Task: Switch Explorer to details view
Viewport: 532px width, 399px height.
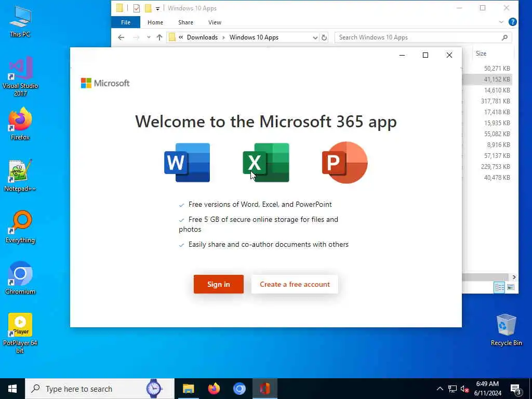Action: (x=499, y=287)
